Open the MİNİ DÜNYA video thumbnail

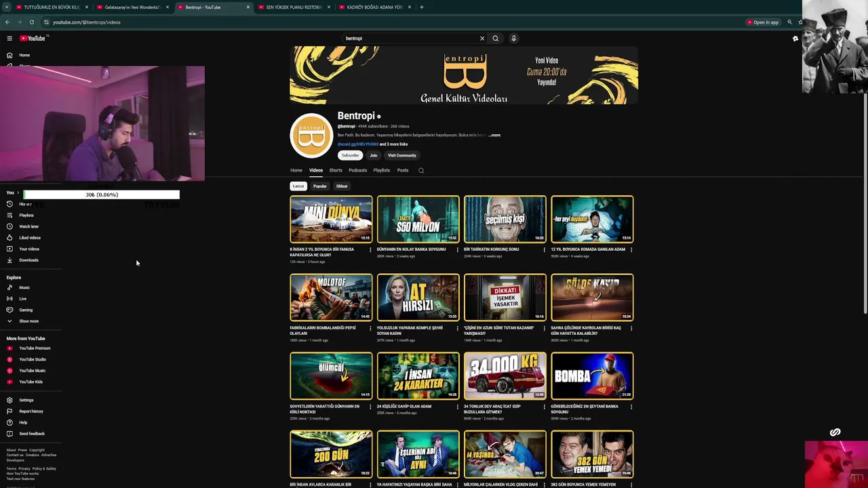pyautogui.click(x=331, y=220)
